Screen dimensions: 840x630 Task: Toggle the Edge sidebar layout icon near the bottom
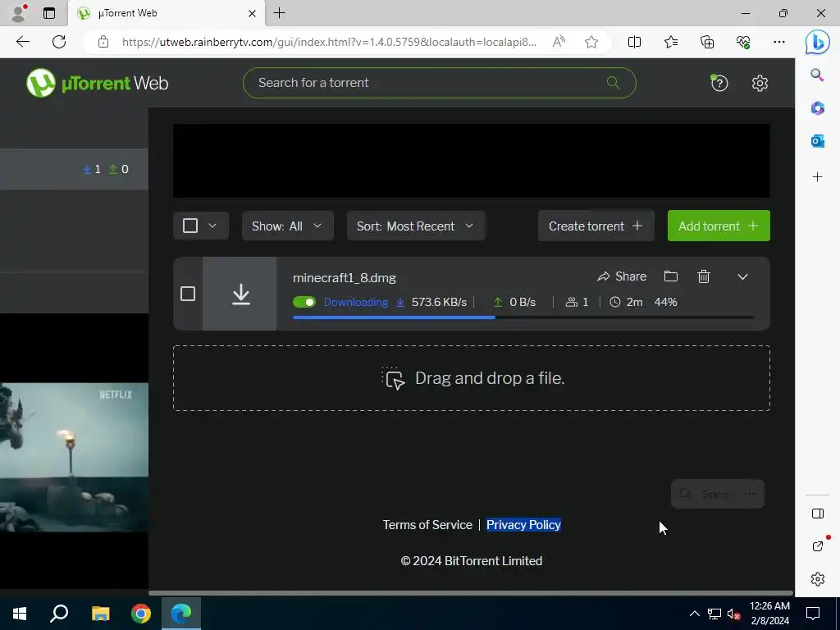(x=818, y=514)
